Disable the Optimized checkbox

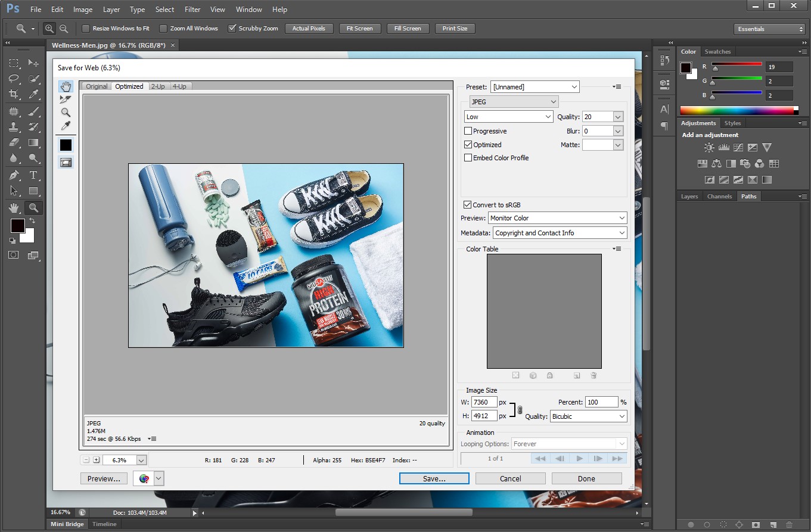(468, 144)
